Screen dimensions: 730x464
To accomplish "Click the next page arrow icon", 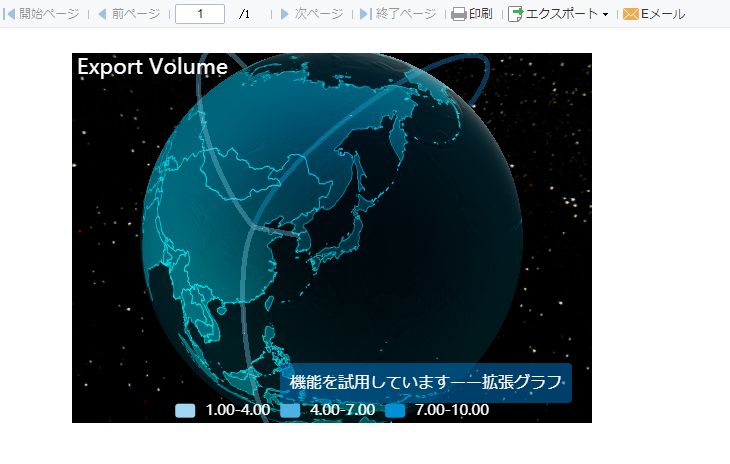I will coord(284,14).
